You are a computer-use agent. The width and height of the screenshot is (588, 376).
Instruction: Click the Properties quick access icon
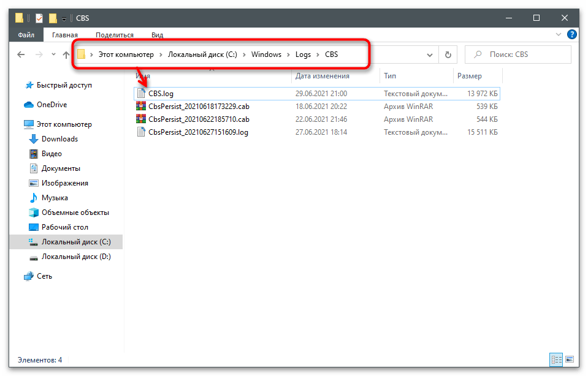39,18
